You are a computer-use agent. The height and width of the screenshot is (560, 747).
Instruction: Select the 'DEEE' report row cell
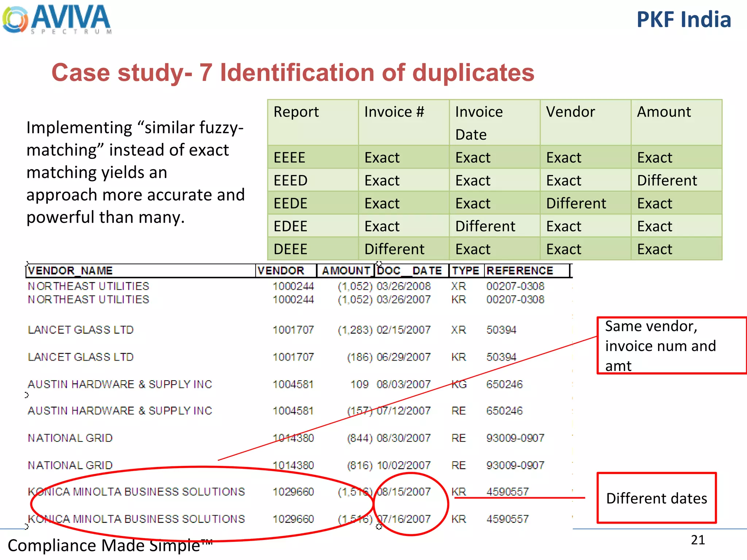(x=313, y=249)
